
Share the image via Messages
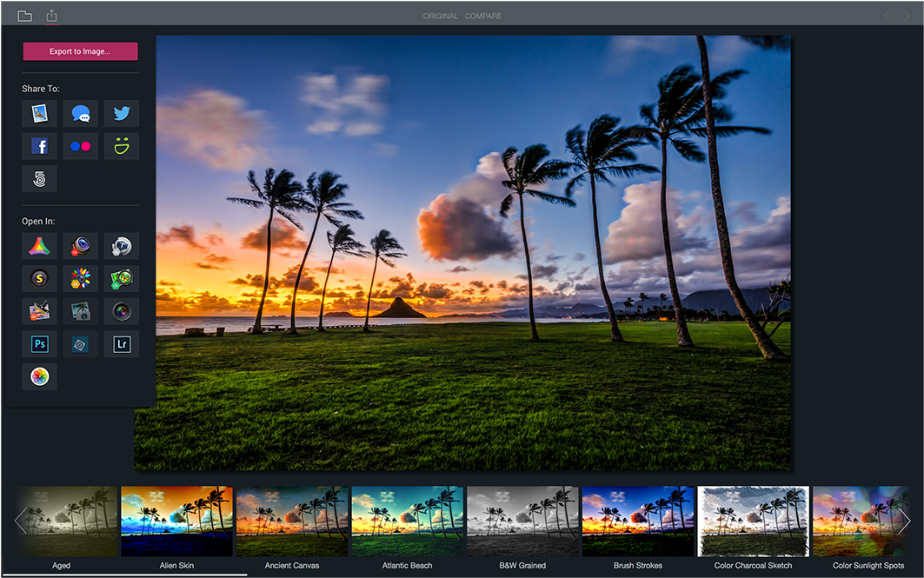pos(80,113)
